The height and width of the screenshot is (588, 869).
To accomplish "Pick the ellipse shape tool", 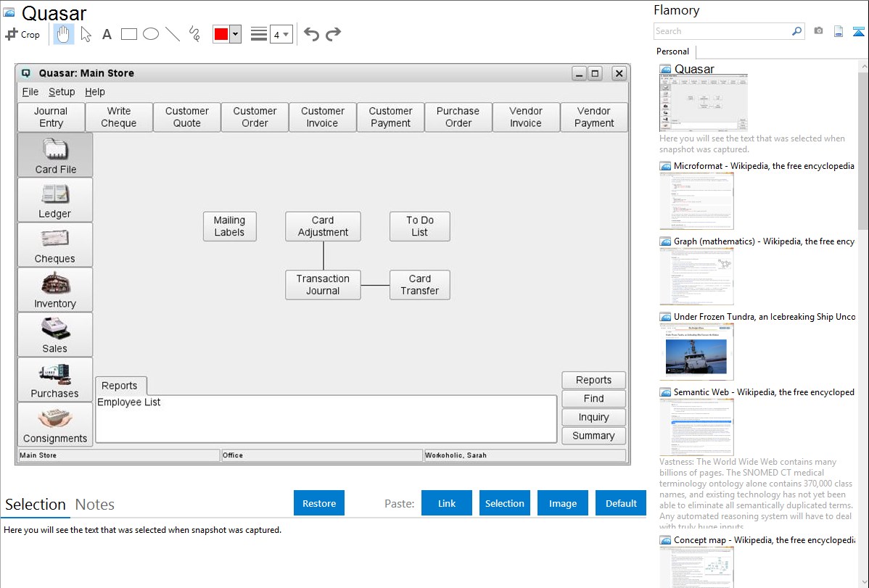I will (x=151, y=34).
